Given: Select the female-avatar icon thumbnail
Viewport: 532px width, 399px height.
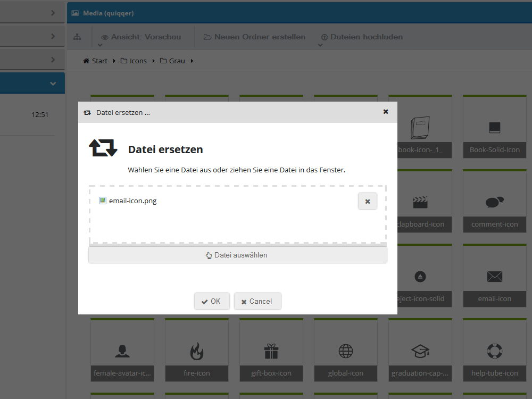Looking at the screenshot, I should (122, 350).
